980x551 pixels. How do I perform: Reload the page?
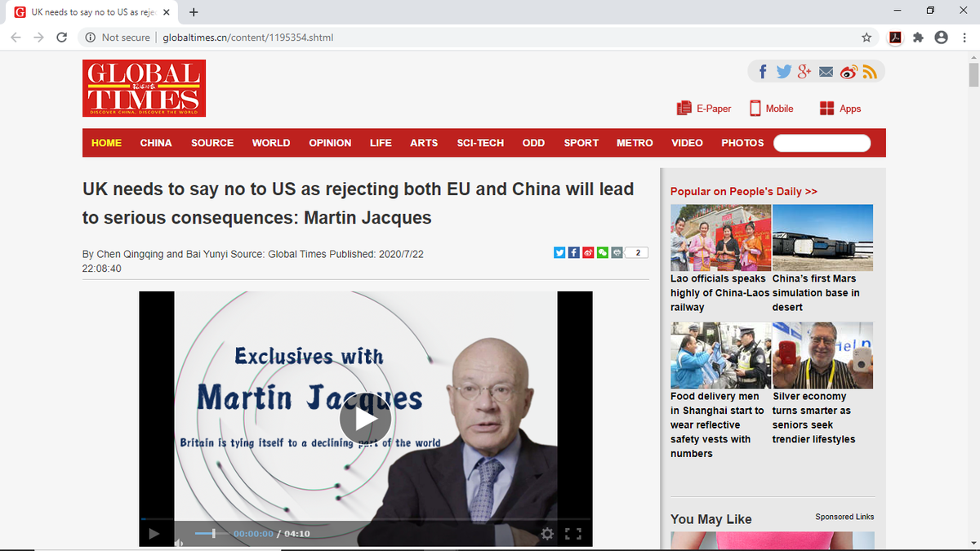pyautogui.click(x=61, y=38)
